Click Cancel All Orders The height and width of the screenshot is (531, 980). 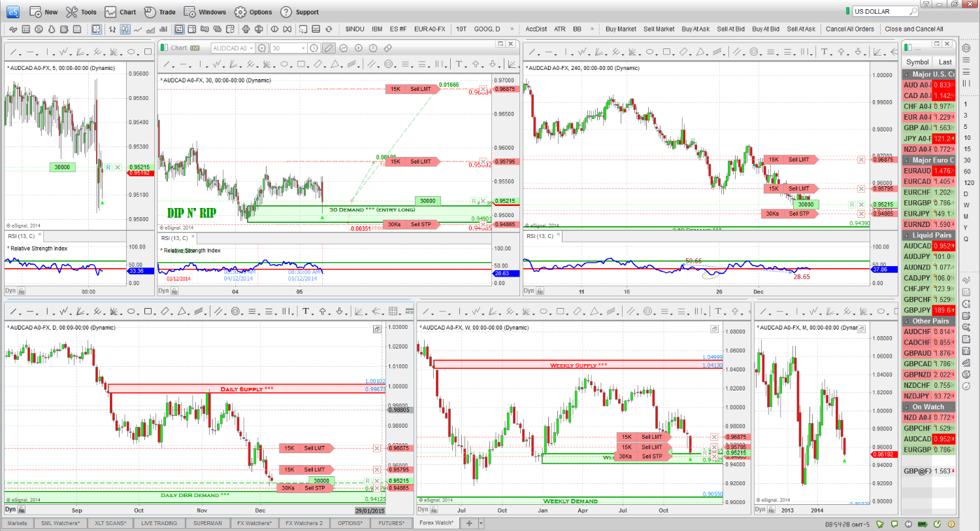click(x=849, y=29)
